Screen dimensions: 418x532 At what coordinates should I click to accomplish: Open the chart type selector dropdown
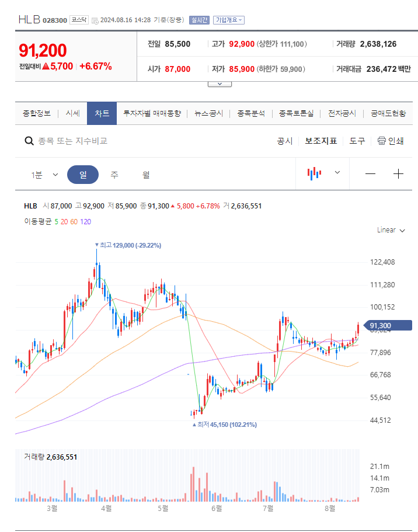tap(336, 173)
